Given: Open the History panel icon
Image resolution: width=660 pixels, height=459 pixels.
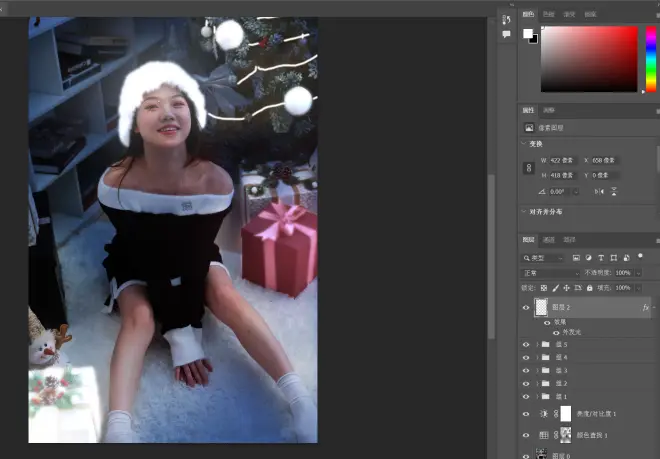Looking at the screenshot, I should (x=506, y=19).
